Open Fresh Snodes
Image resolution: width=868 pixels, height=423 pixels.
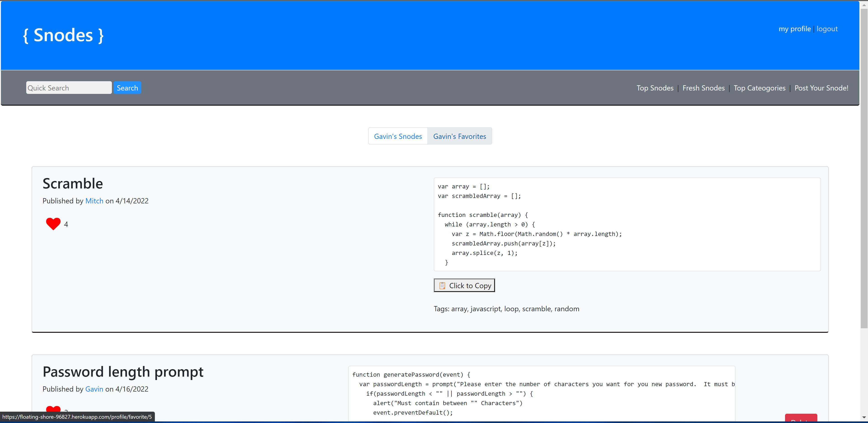[704, 88]
